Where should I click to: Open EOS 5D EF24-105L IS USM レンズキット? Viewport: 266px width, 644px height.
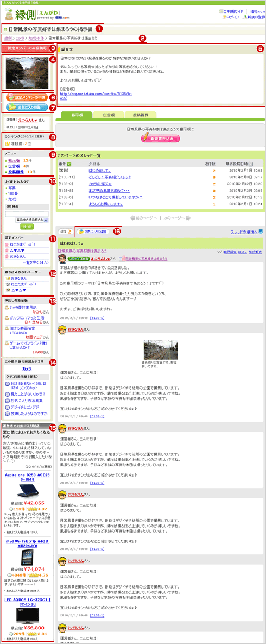(x=28, y=385)
